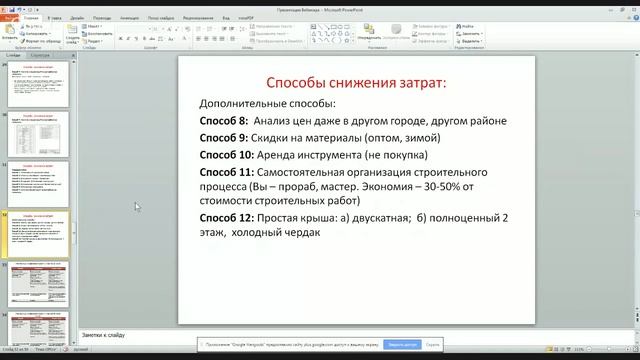Click the Reset (Восстановить) slide icon
This screenshot has width=640, height=360.
pyautogui.click(x=84, y=33)
